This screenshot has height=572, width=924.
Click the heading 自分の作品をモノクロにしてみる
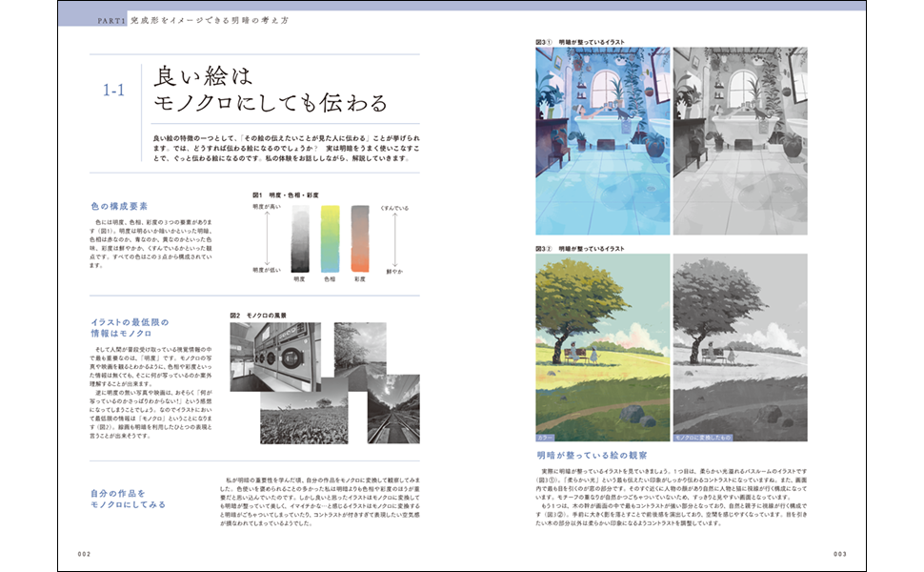pos(128,499)
